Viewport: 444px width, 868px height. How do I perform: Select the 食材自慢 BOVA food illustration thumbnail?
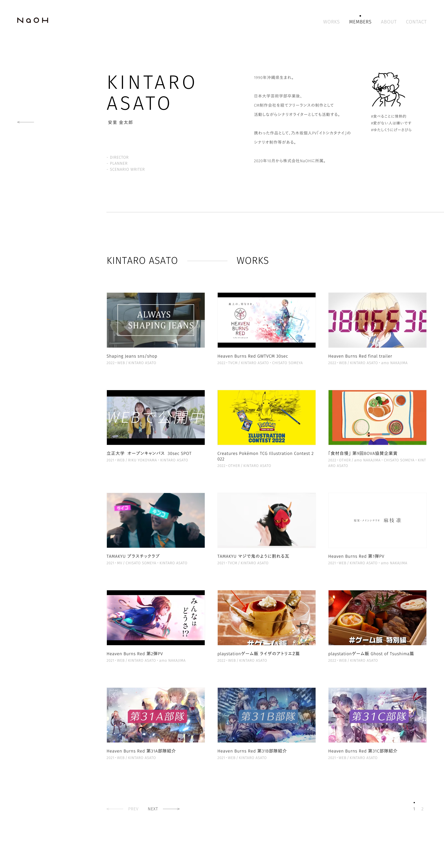(377, 417)
